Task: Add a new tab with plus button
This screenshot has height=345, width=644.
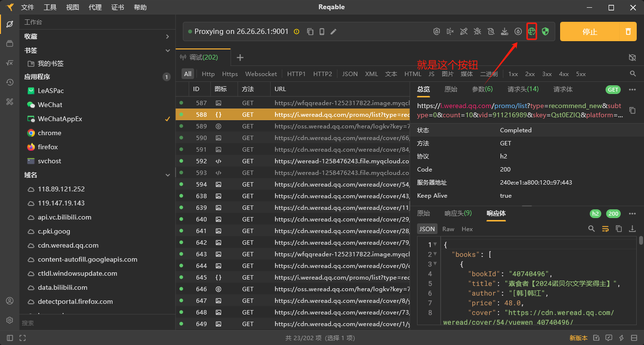Action: coord(240,57)
